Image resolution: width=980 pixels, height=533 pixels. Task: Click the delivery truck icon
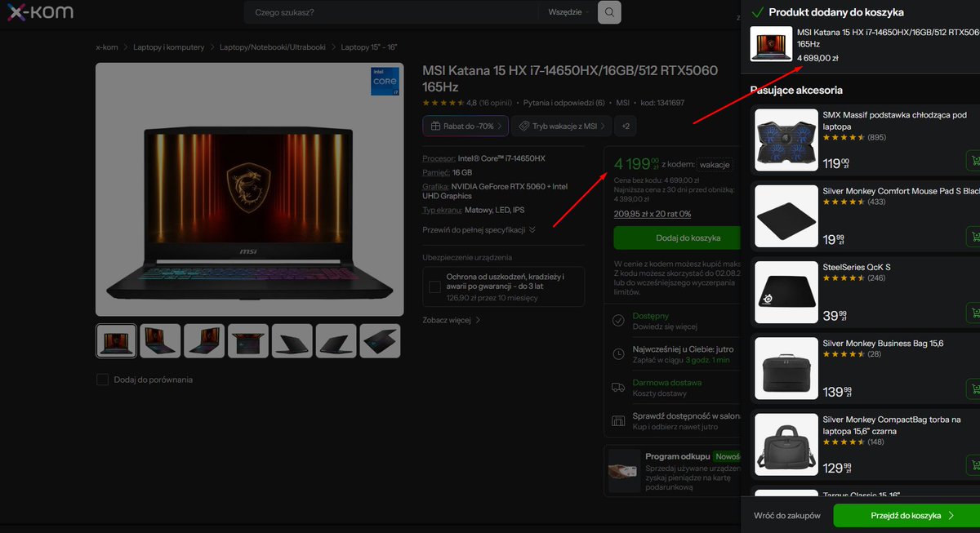click(x=618, y=387)
